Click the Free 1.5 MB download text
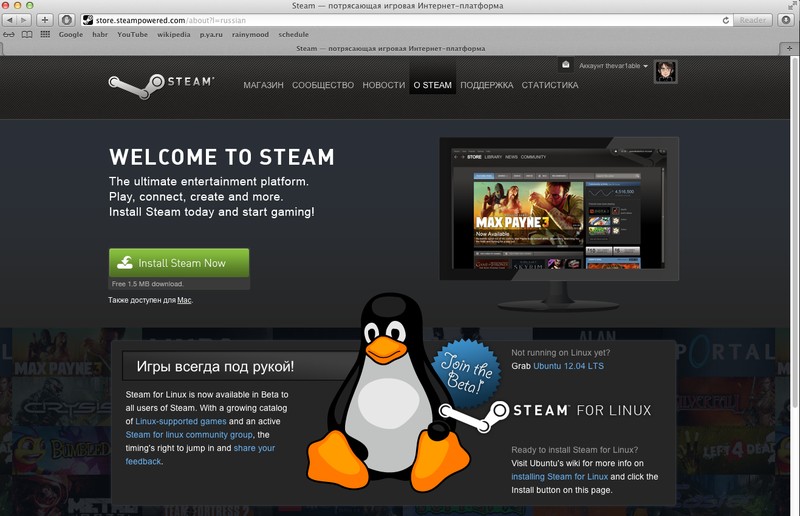 click(147, 284)
